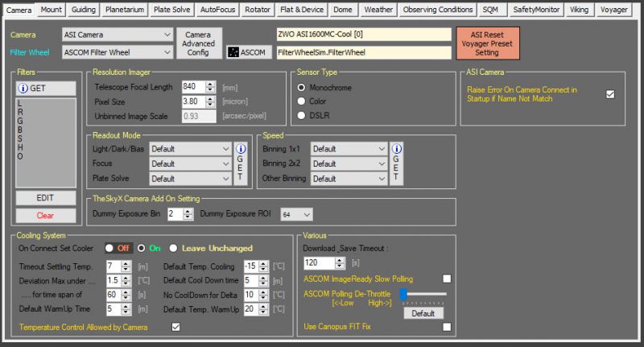This screenshot has width=644, height=347.
Task: Switch to the AutoFocus tab
Action: coord(217,10)
